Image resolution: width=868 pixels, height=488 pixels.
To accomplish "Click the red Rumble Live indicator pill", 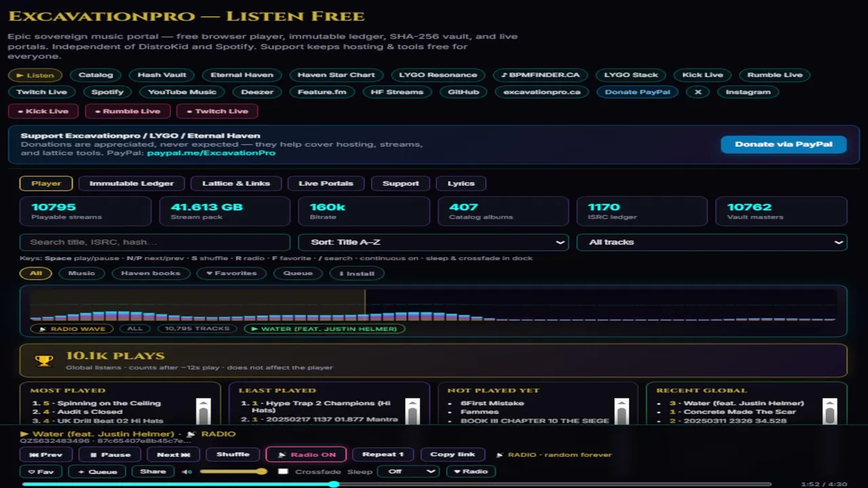I will [127, 111].
